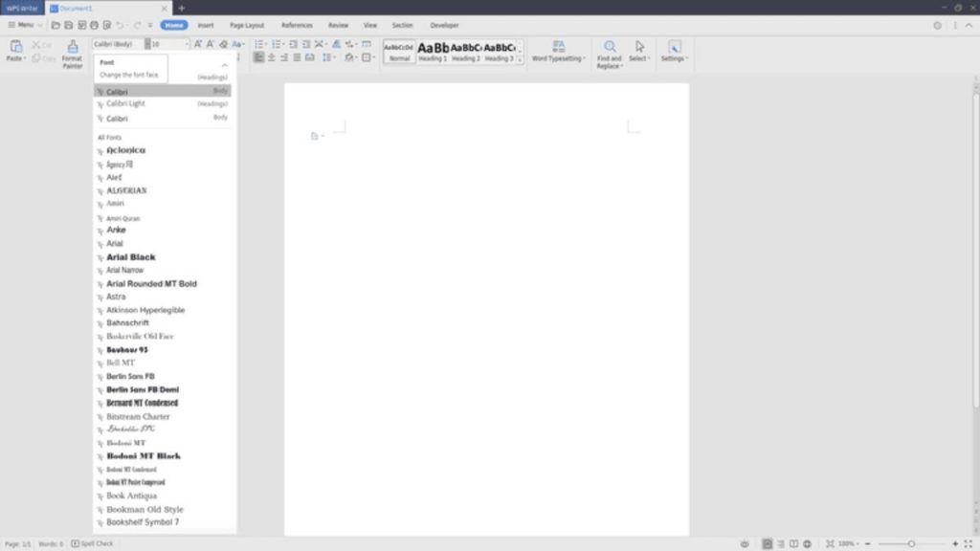Select the Format Painter tool

[71, 51]
